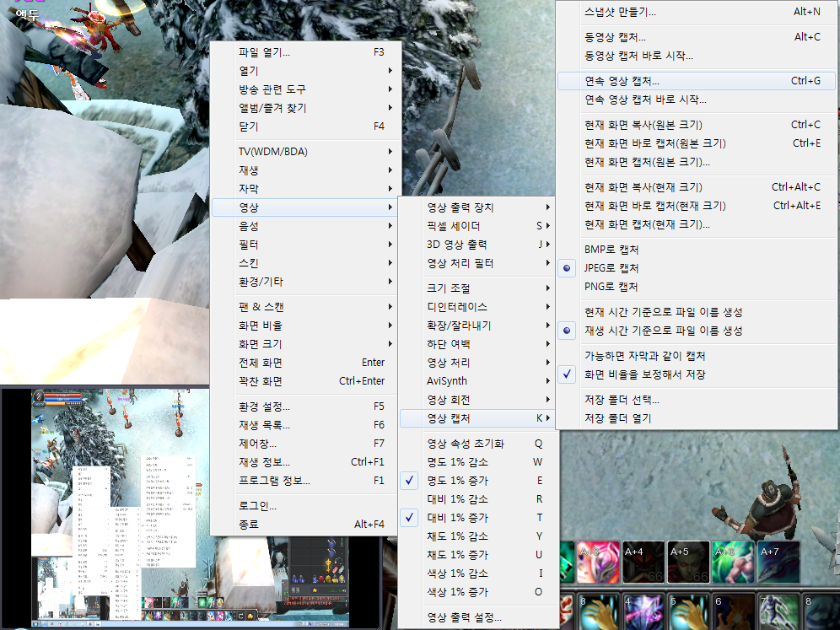Select 전체 화면 menu item
Screen dimensions: 840x630
(x=304, y=363)
